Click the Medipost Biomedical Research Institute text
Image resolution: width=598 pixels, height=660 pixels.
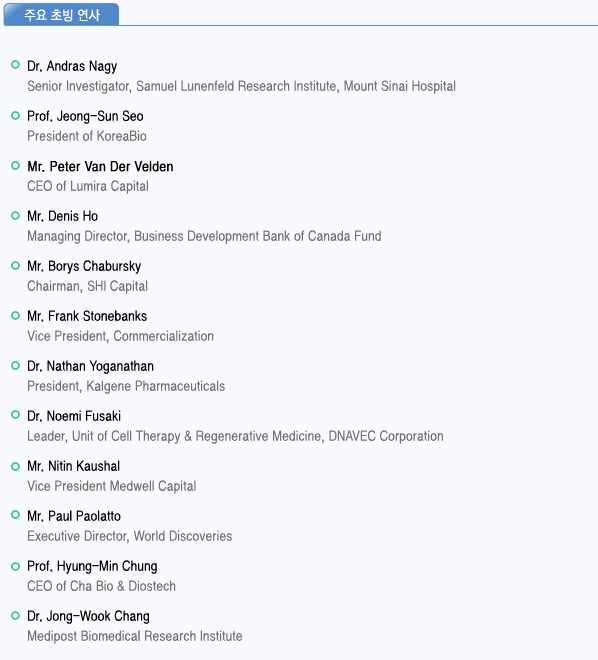click(x=135, y=636)
